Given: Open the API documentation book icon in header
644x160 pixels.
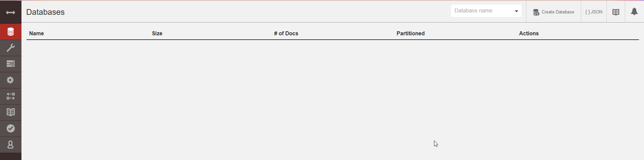Looking at the screenshot, I should (x=615, y=12).
